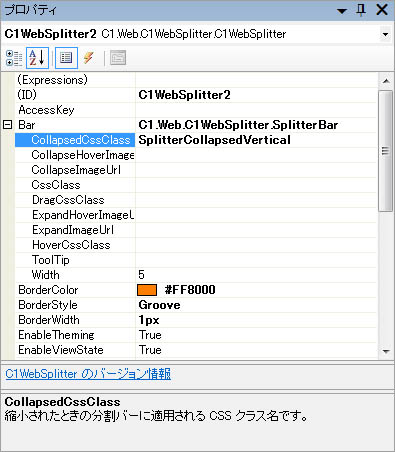
Task: Click the EnableViewState True value
Action: click(x=150, y=350)
